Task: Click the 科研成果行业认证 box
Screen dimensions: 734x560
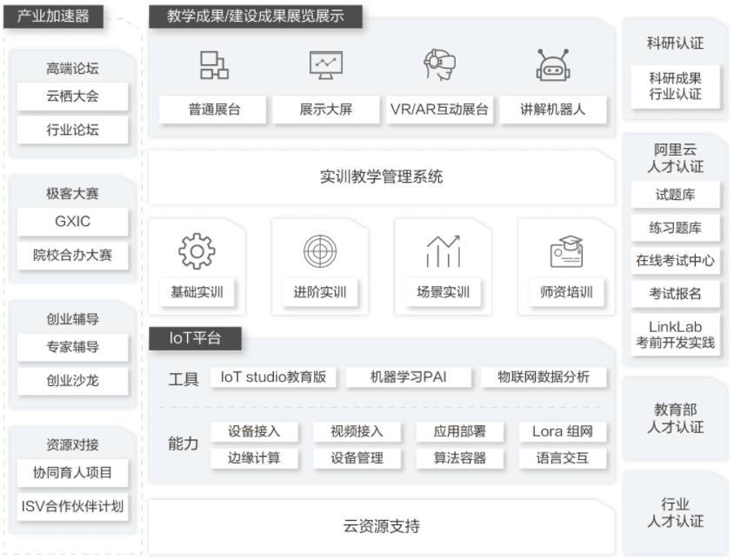Action: click(x=676, y=87)
